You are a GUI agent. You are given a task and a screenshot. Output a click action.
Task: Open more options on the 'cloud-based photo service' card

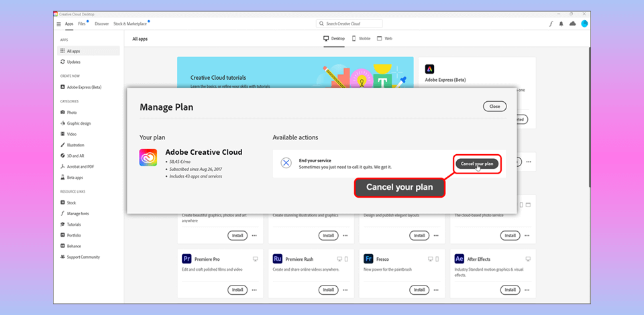[527, 236]
